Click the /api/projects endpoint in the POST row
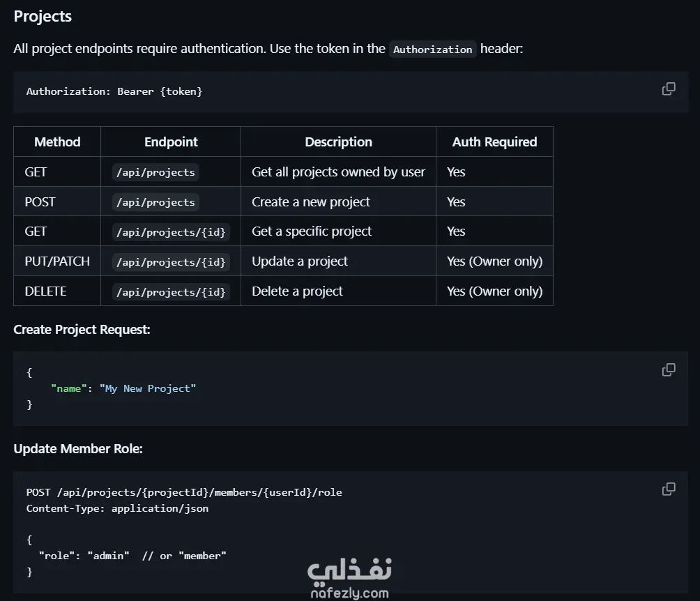The image size is (700, 601). tap(155, 202)
